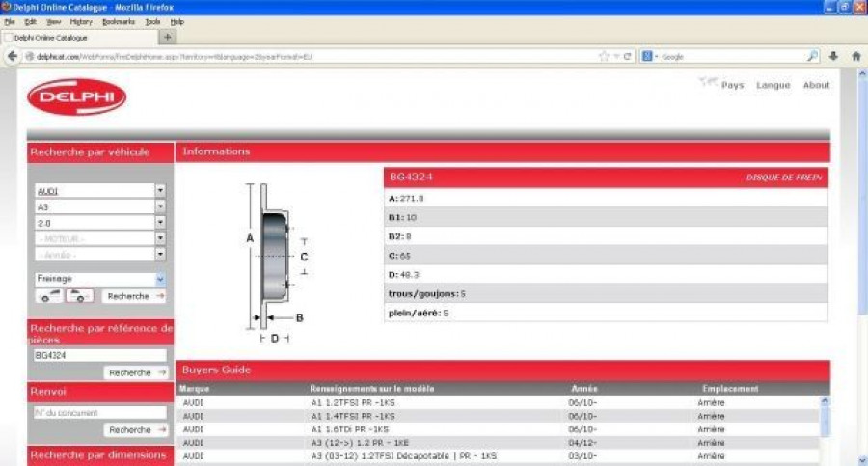Click the browser back arrow button
Viewport: 868px width, 466px height.
[x=13, y=56]
